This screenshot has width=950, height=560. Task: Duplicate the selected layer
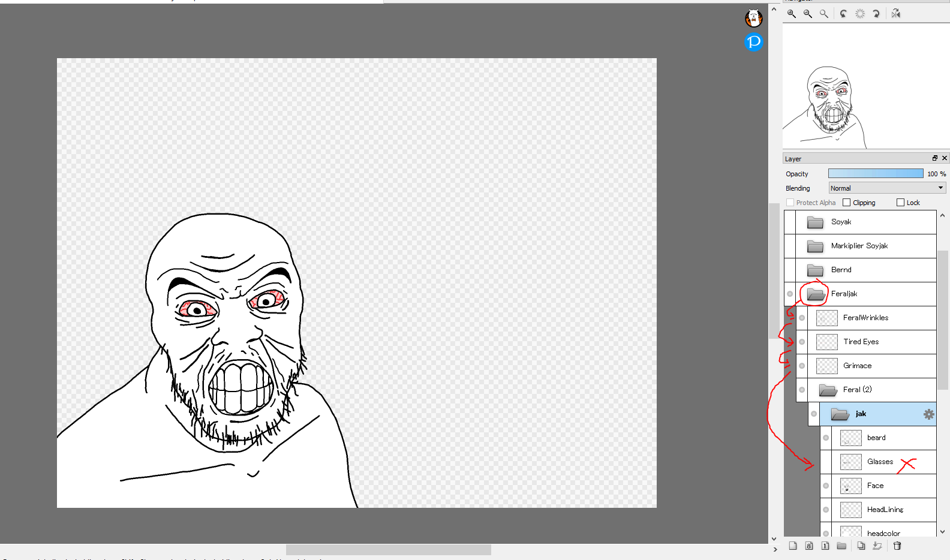pos(861,546)
